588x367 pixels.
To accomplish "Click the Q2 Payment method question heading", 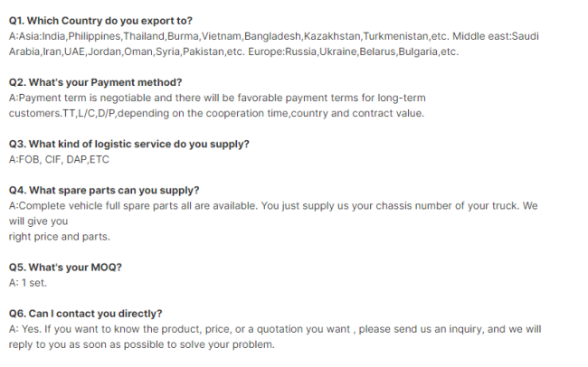I will [x=95, y=82].
